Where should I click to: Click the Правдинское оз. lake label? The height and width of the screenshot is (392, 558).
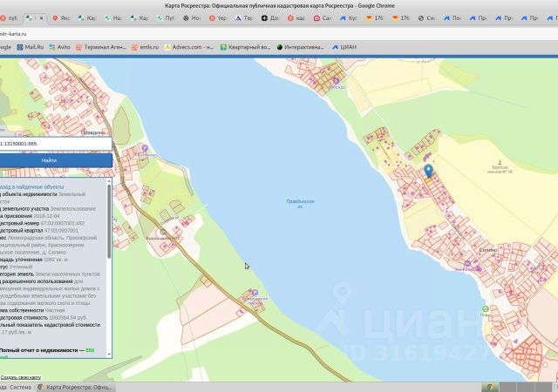click(300, 204)
